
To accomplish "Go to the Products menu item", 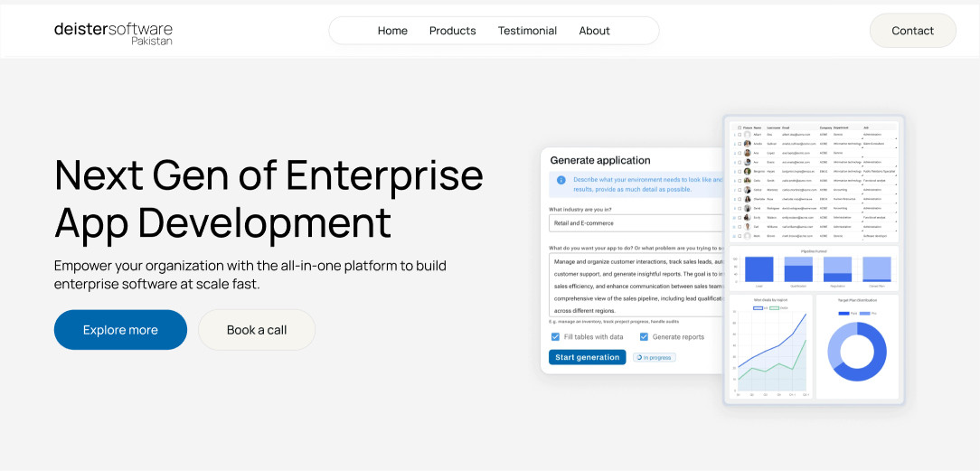I will tap(453, 31).
